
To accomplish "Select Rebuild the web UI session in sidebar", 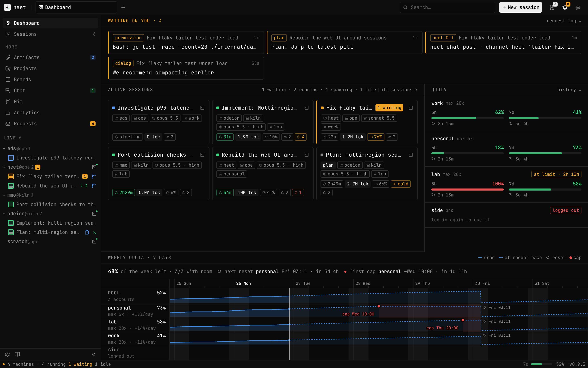I will (46, 186).
